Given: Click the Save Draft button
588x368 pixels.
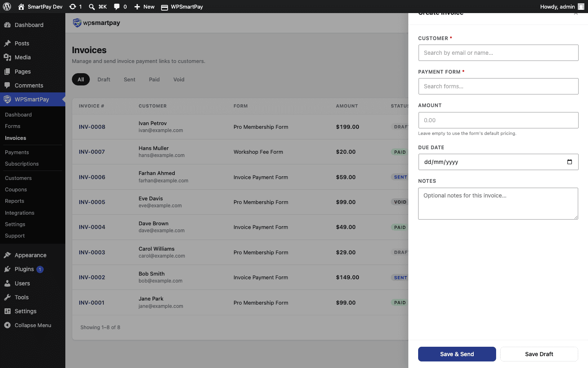Looking at the screenshot, I should click(x=539, y=354).
